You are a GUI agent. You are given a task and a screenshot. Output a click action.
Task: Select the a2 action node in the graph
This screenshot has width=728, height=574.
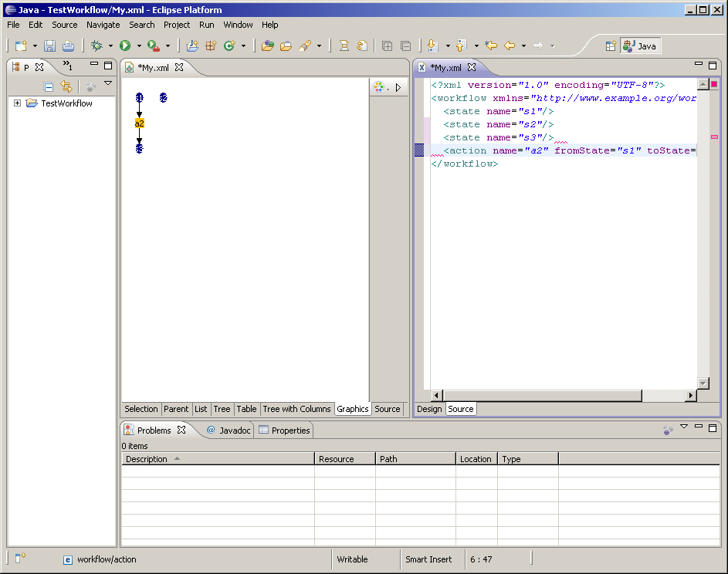coord(140,123)
